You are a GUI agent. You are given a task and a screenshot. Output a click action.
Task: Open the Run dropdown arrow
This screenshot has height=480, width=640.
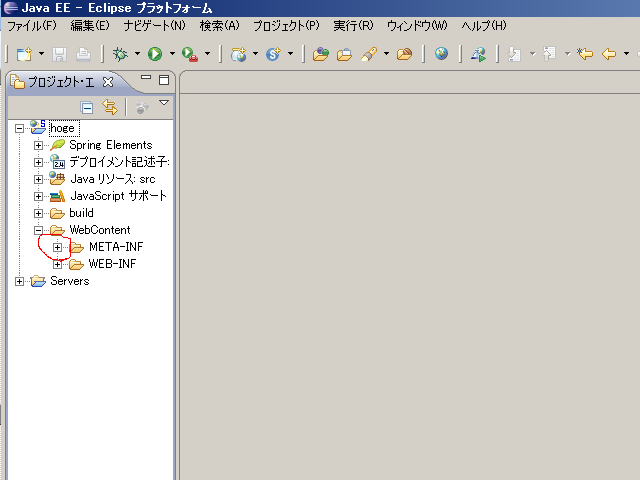pos(172,53)
